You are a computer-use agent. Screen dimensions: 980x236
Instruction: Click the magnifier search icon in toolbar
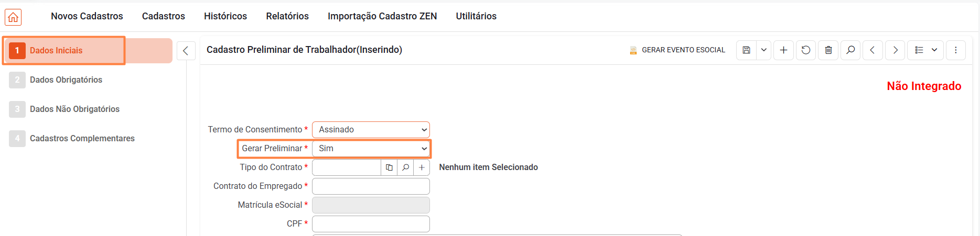[850, 50]
